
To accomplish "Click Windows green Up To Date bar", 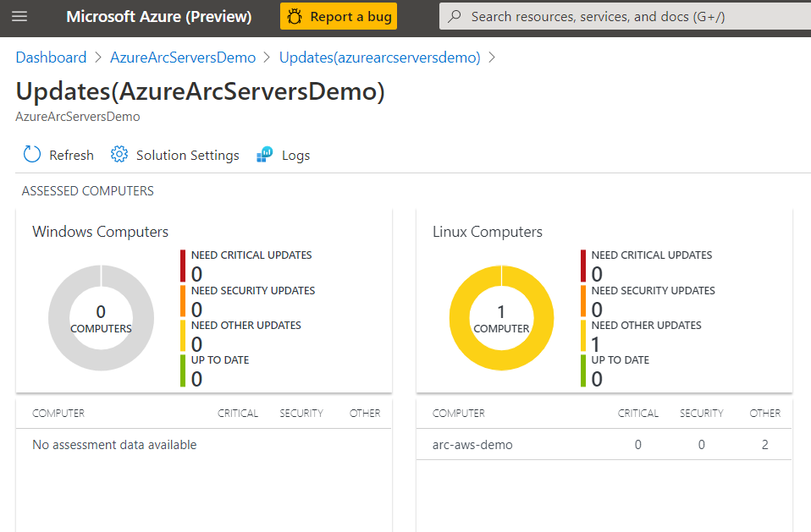I will pos(183,370).
